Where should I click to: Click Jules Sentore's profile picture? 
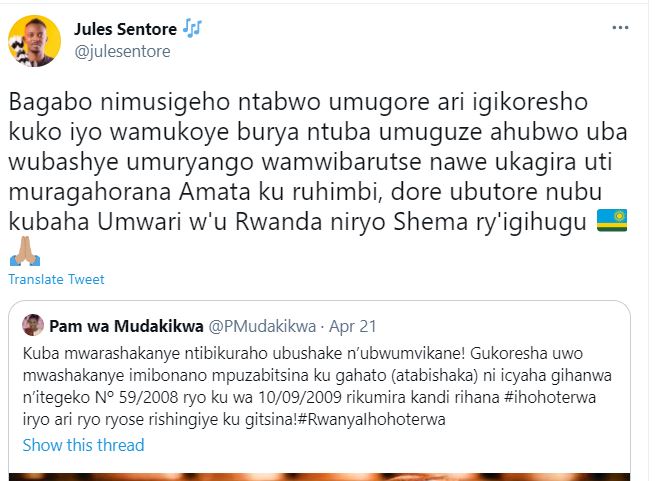click(x=32, y=40)
